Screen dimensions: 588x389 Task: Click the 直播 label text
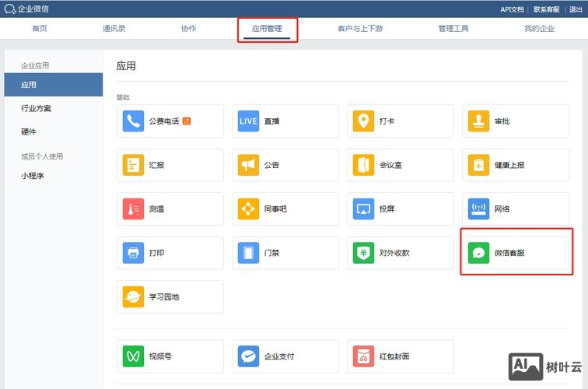[x=272, y=121]
